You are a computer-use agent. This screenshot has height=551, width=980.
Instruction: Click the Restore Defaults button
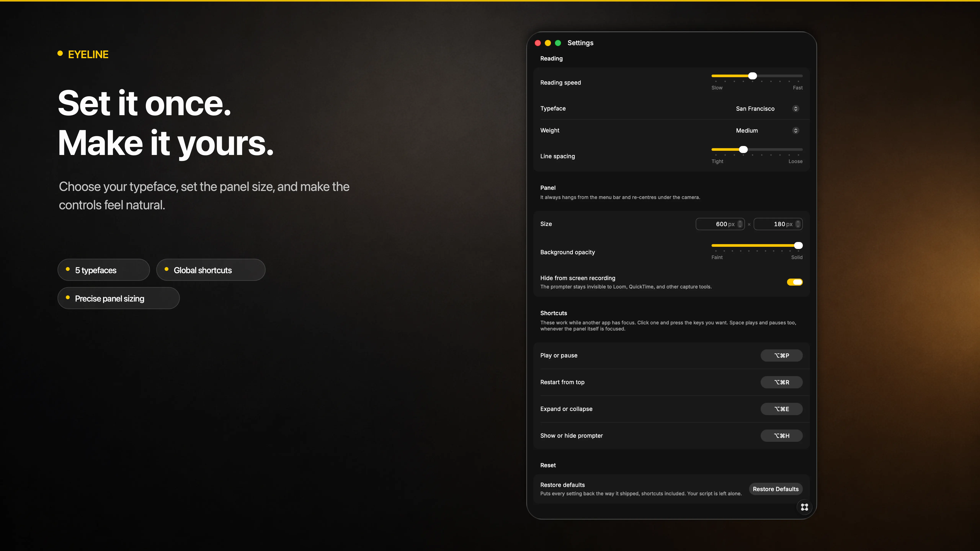[776, 489]
